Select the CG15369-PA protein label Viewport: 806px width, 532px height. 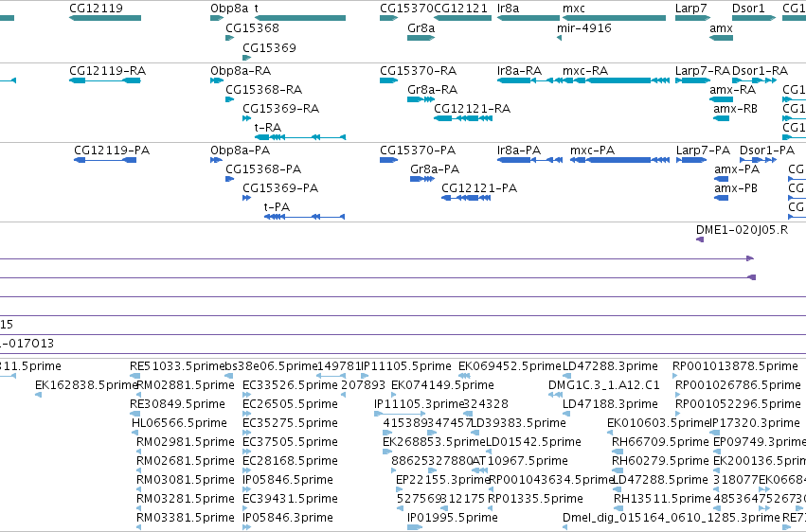point(280,188)
